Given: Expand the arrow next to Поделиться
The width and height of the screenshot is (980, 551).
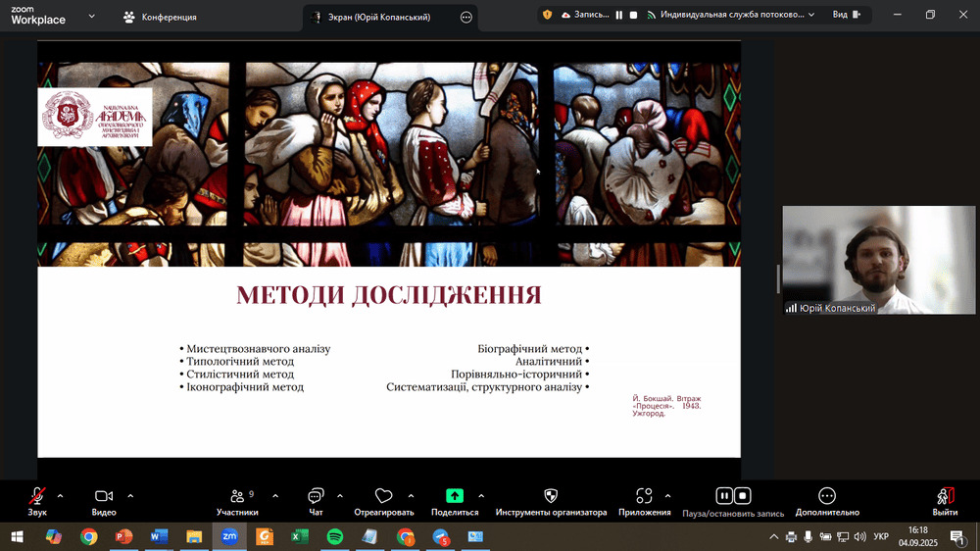Looking at the screenshot, I should (x=481, y=495).
